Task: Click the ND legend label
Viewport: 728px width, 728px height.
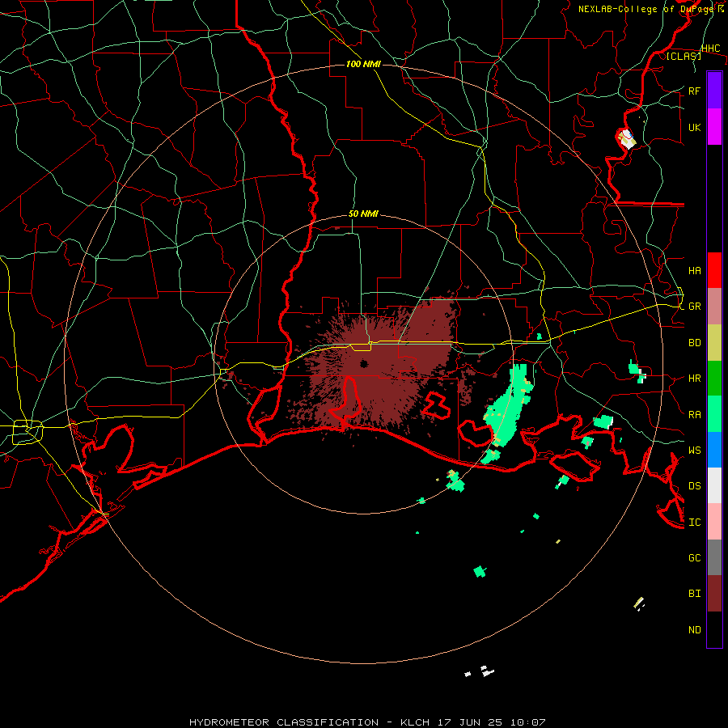Action: 694,629
